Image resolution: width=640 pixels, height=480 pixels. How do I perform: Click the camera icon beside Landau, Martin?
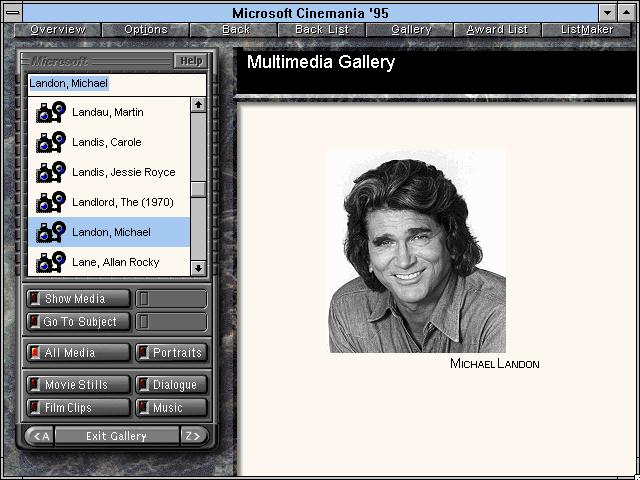pyautogui.click(x=51, y=112)
